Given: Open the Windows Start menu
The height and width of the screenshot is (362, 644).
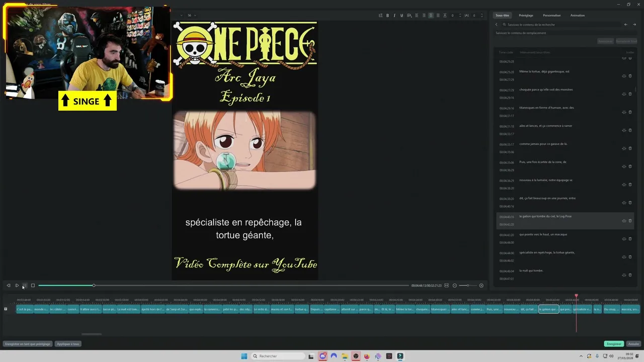Looking at the screenshot, I should [x=244, y=356].
